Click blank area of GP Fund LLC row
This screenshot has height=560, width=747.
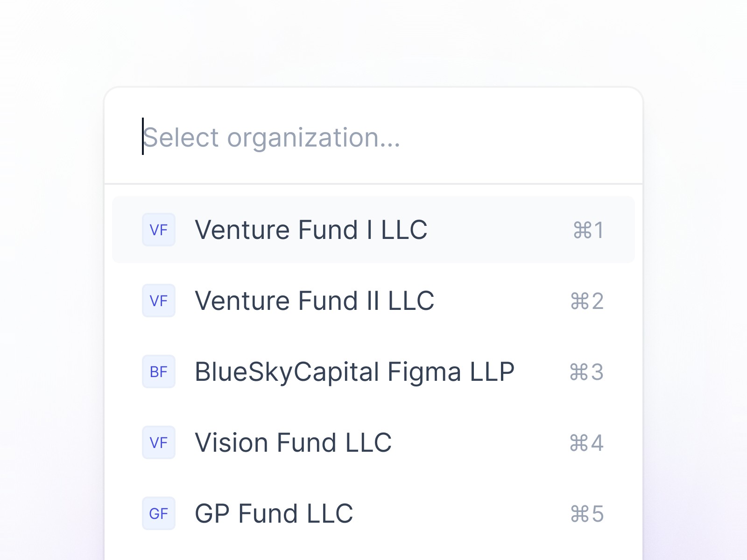462,513
